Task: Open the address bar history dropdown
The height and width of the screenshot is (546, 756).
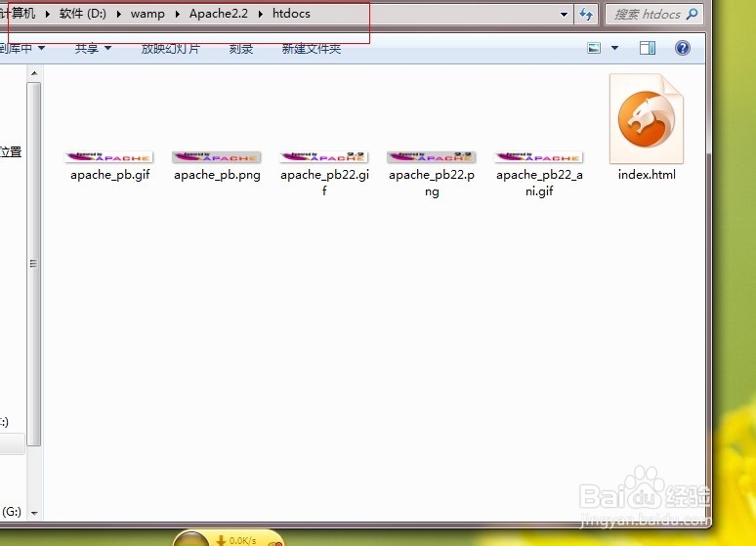Action: tap(564, 14)
